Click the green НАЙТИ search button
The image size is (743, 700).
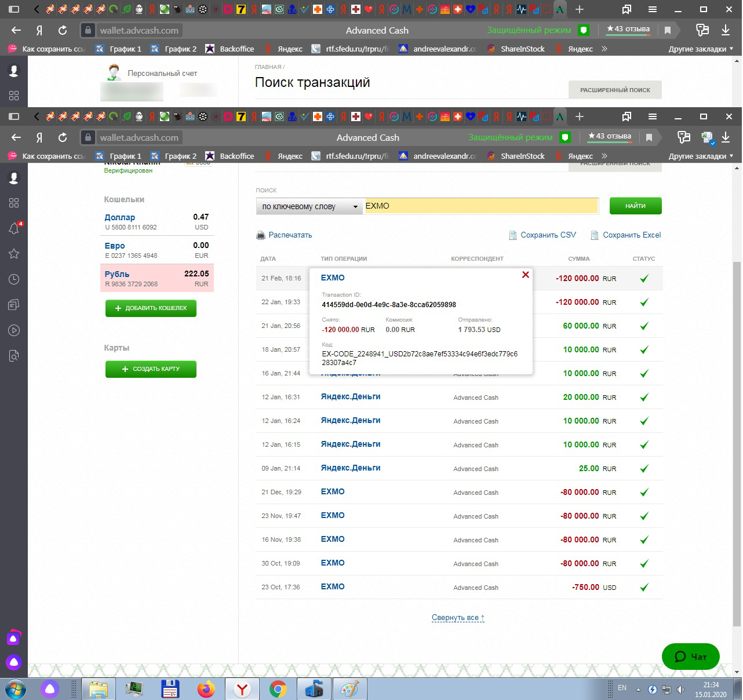(x=635, y=206)
